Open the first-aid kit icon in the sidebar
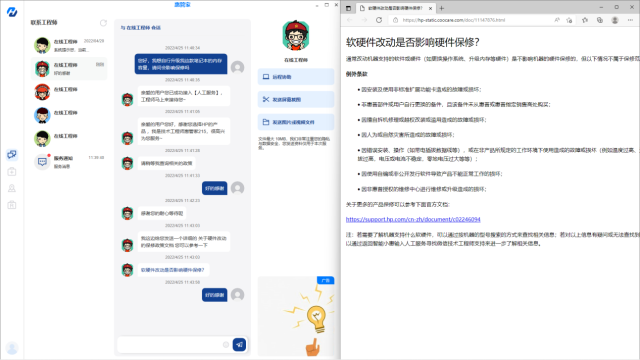 [12, 171]
